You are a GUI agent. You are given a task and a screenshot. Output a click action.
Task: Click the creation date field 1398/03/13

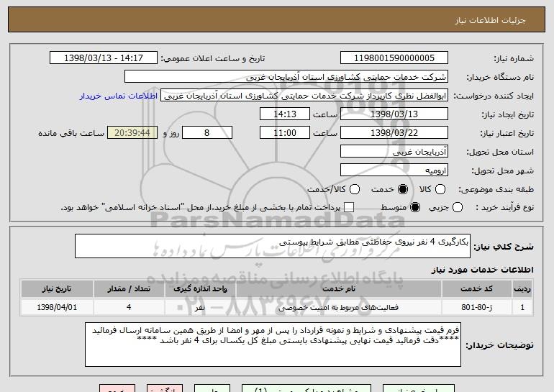pos(394,114)
